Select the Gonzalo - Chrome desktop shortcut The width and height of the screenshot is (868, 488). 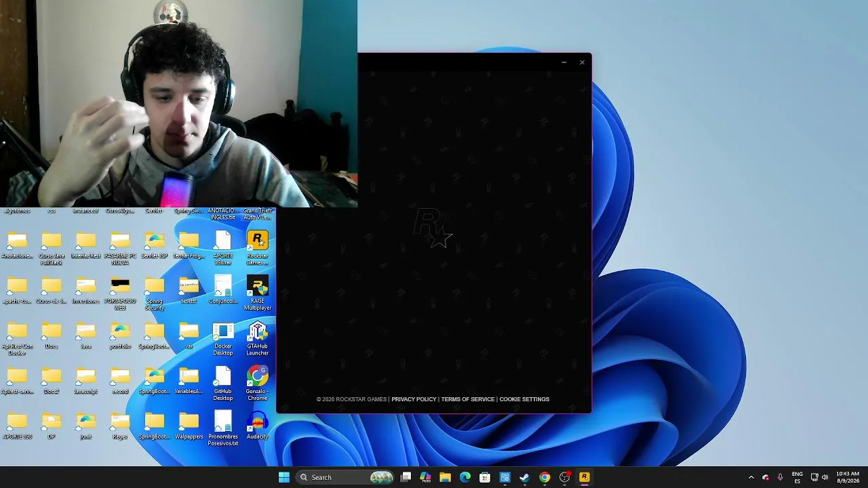[258, 384]
